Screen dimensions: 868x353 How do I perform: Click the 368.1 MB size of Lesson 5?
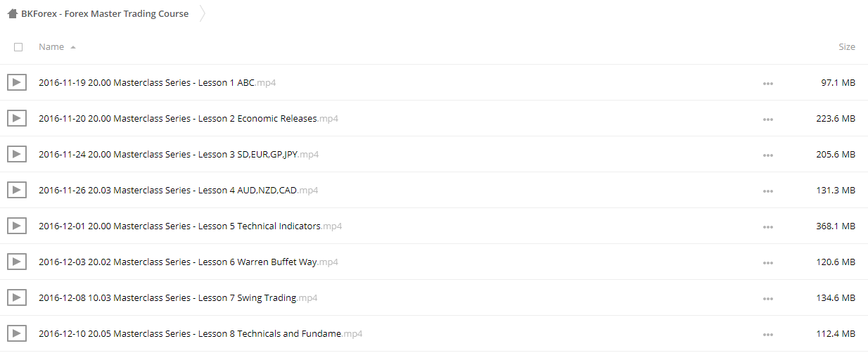pos(836,226)
